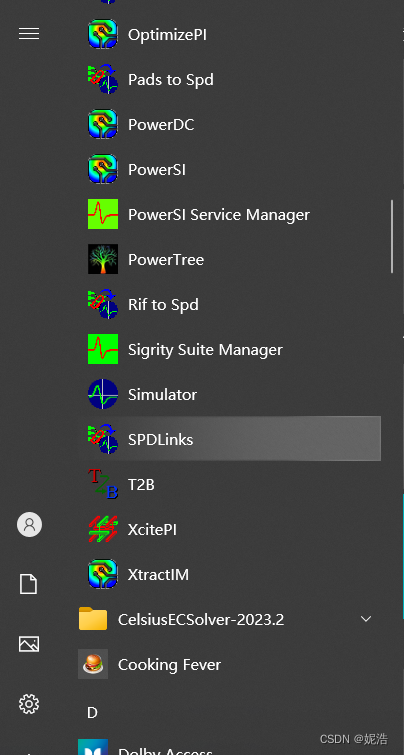Open the Pictures sidebar icon

(x=29, y=644)
